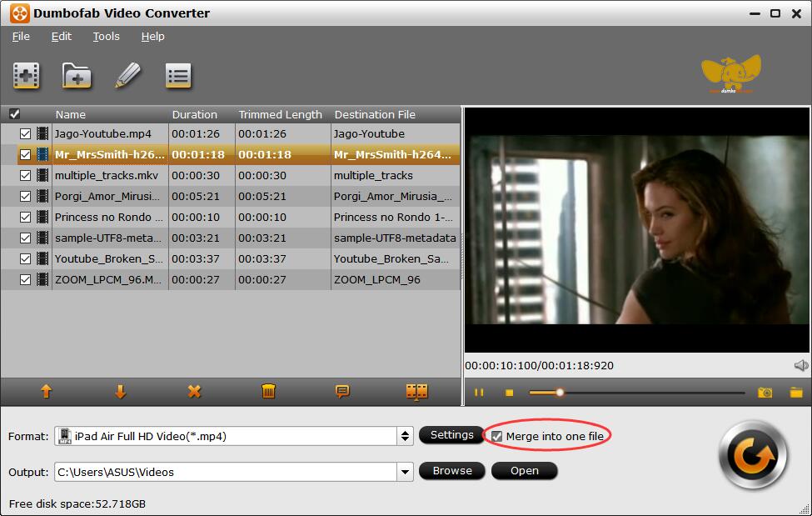Pause the preview playback

[479, 393]
